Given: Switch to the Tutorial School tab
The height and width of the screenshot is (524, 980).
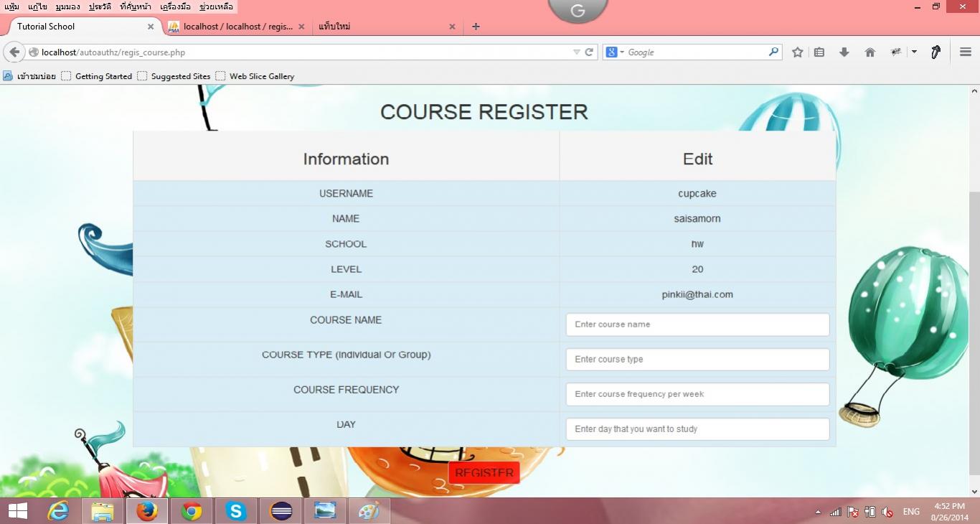Looking at the screenshot, I should pyautogui.click(x=81, y=27).
